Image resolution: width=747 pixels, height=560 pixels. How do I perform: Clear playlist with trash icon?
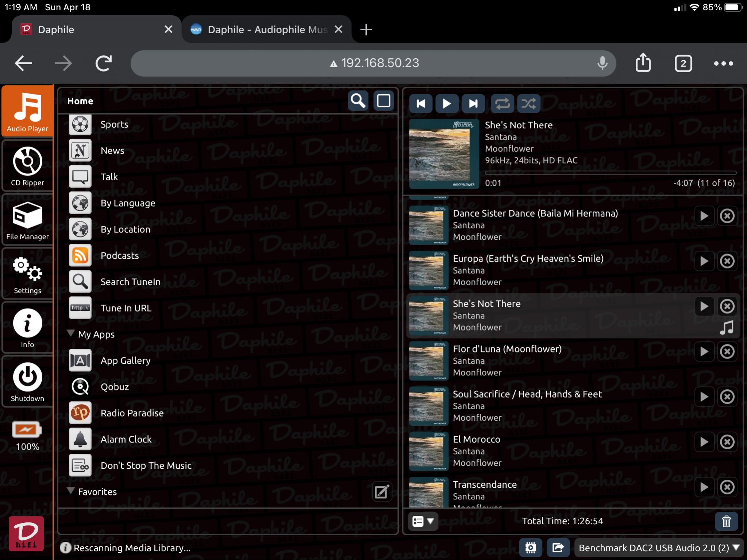tap(727, 521)
